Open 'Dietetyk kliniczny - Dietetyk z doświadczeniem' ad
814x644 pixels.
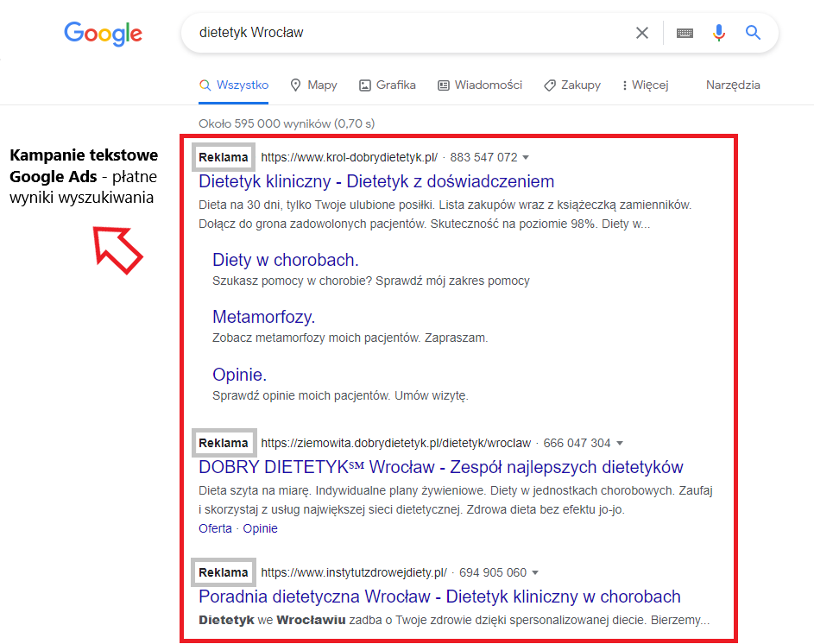tap(376, 181)
